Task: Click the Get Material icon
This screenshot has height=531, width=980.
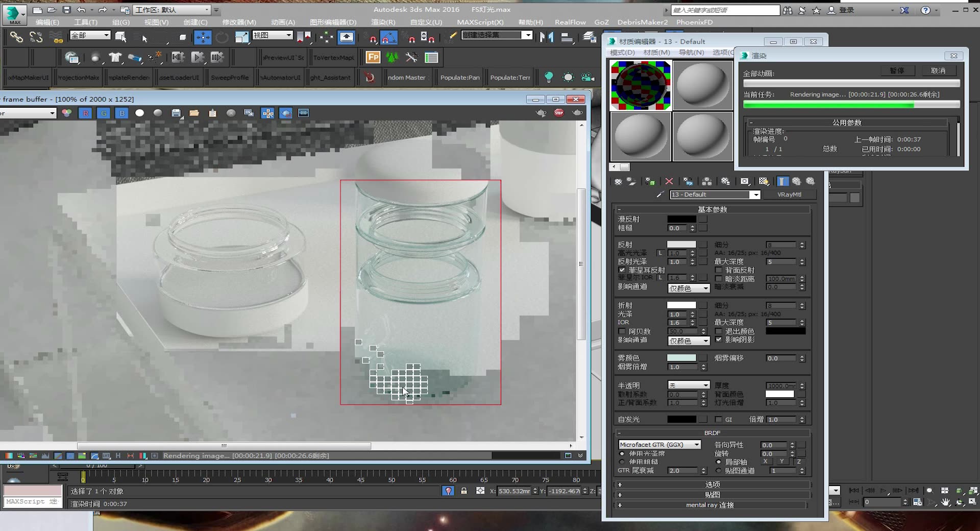Action: tap(618, 181)
